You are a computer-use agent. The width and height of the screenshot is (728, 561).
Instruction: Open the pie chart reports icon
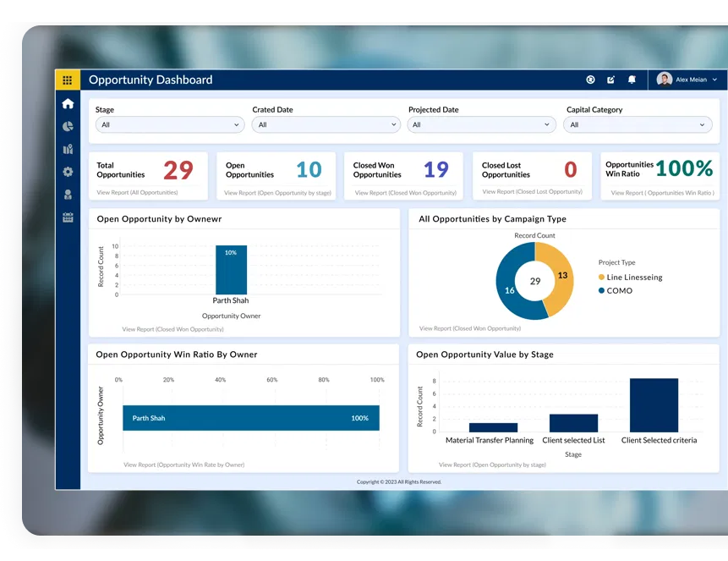click(x=68, y=126)
